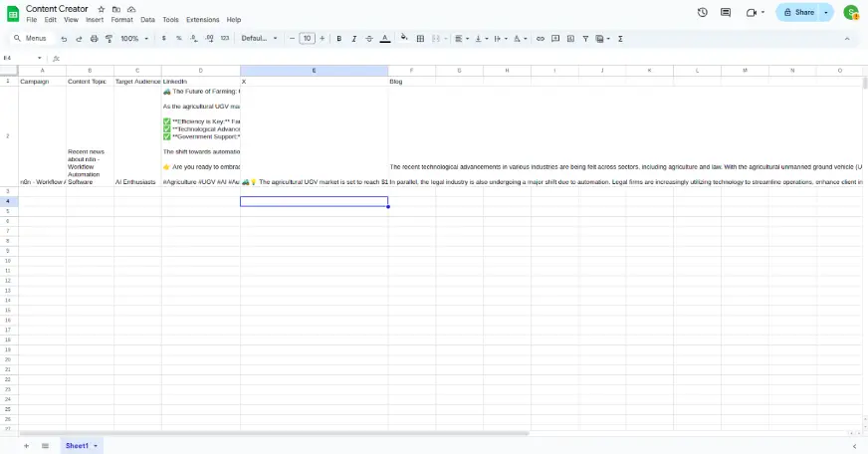Toggle bold formatting

click(x=338, y=39)
